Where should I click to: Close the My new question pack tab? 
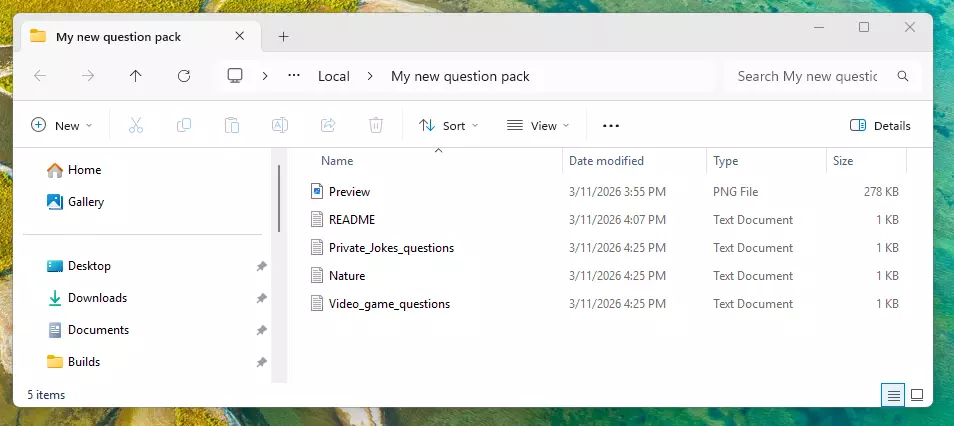coord(240,37)
